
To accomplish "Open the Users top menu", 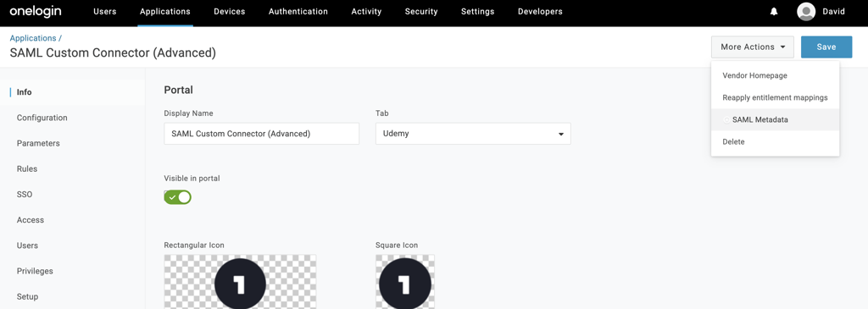I will (x=104, y=12).
